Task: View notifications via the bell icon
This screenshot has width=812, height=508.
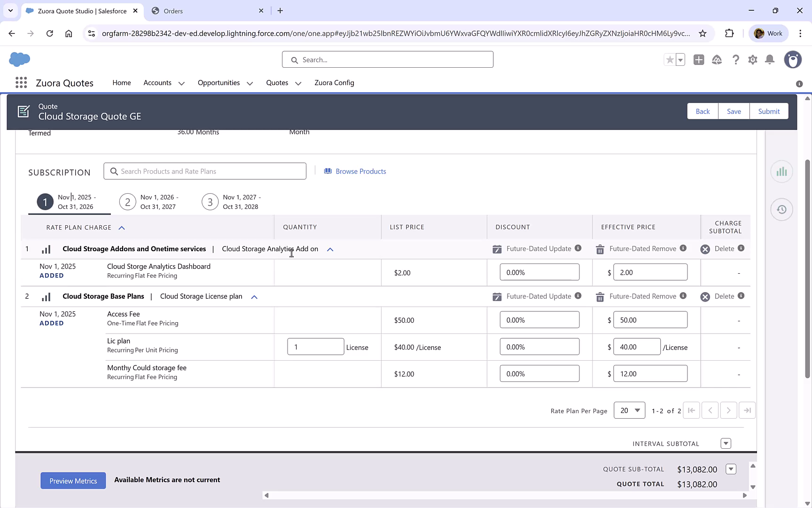Action: tap(770, 60)
